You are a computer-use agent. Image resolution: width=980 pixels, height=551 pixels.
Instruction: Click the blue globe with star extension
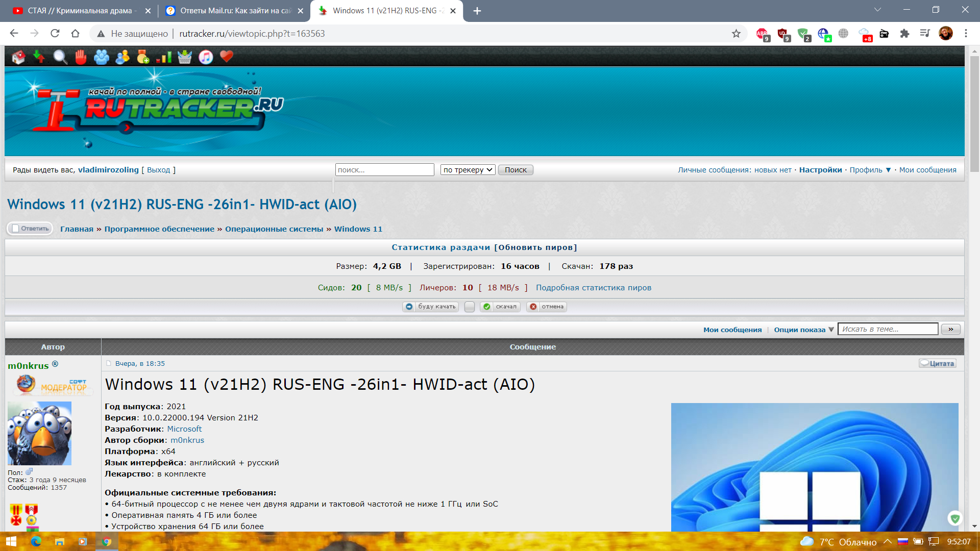click(x=824, y=34)
